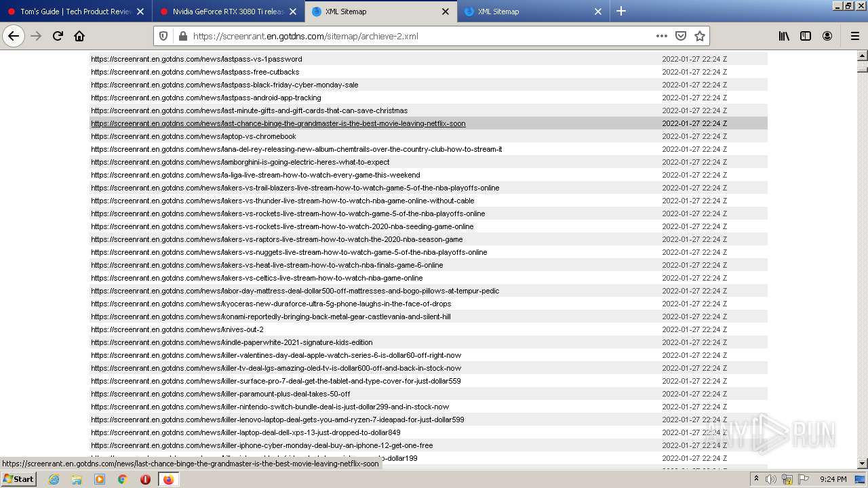Viewport: 868px width, 488px height.
Task: Open lakers-vs-raptors live stream link
Action: pos(277,239)
